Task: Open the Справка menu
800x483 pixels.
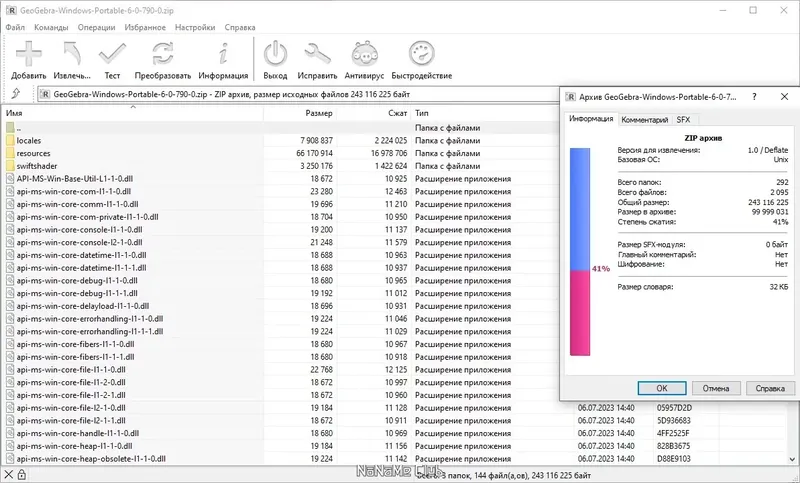Action: [240, 28]
